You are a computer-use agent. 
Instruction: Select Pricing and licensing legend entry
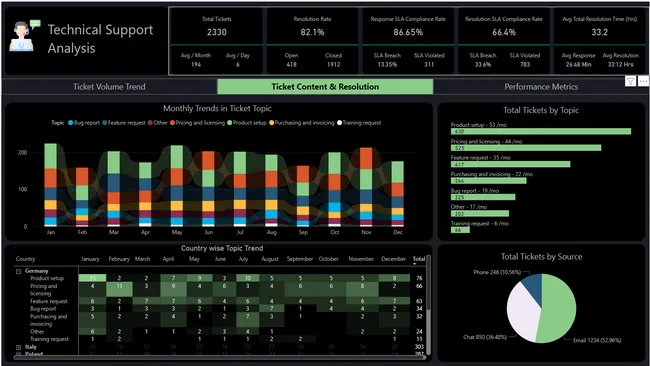click(197, 123)
